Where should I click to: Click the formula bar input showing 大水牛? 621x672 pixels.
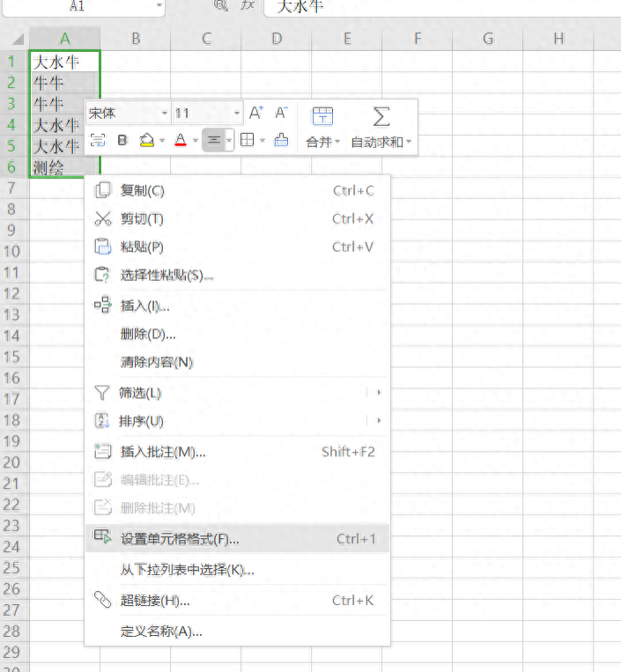[443, 7]
